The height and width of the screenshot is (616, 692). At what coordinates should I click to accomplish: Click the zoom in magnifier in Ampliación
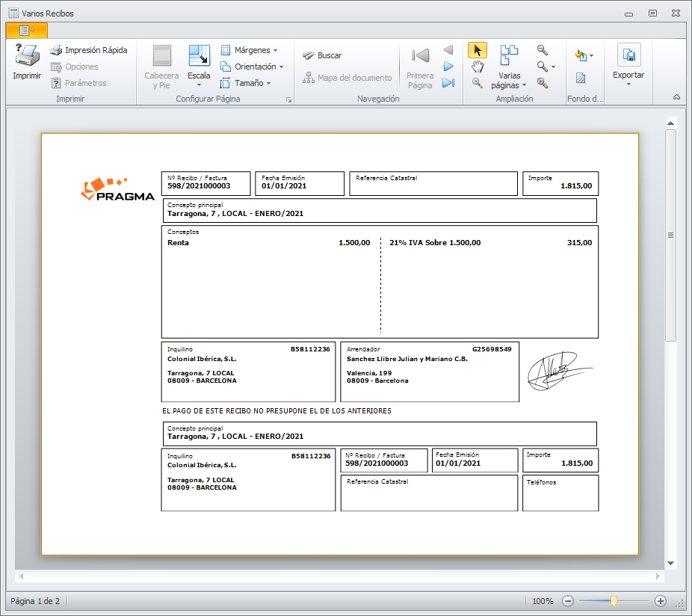543,82
